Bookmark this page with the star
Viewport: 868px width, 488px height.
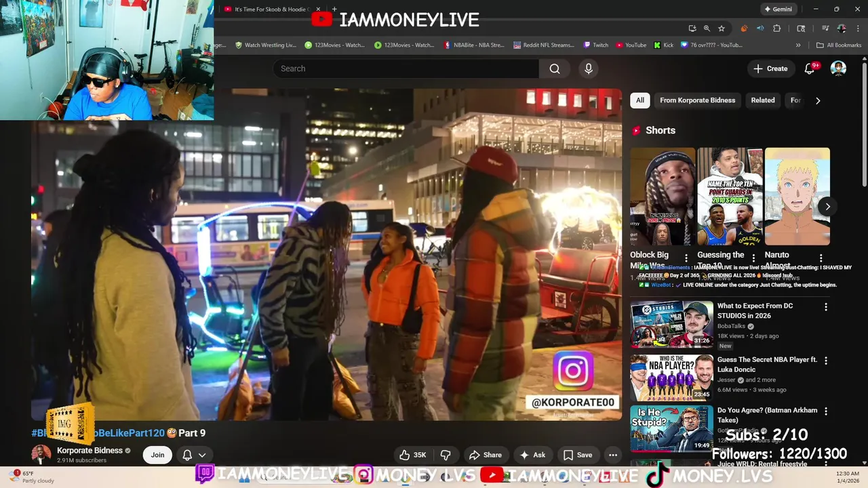[722, 28]
